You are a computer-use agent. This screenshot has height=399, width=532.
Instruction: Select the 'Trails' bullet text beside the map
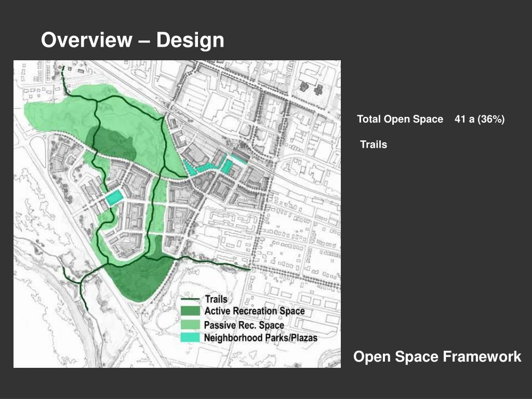[374, 144]
